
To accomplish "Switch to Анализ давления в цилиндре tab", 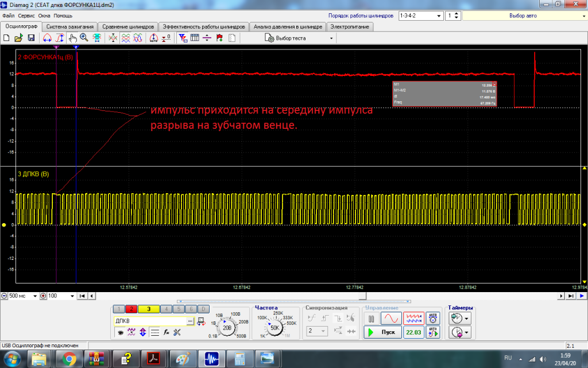I will click(x=288, y=26).
